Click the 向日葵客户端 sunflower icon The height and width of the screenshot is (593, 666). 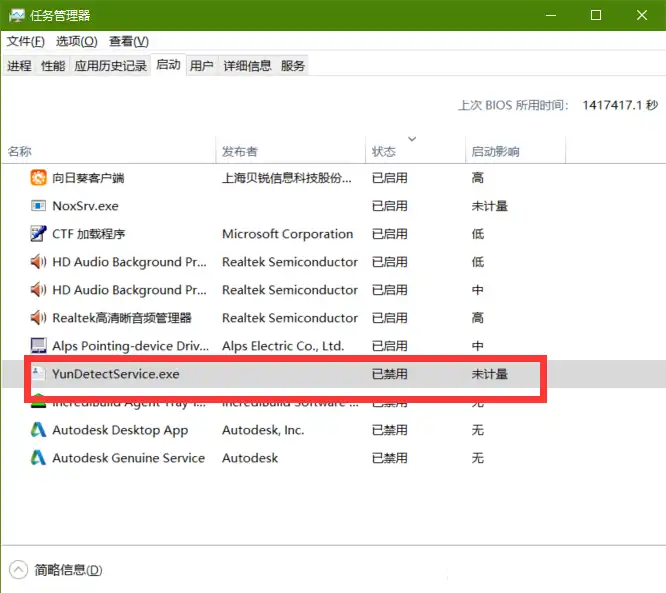[38, 178]
